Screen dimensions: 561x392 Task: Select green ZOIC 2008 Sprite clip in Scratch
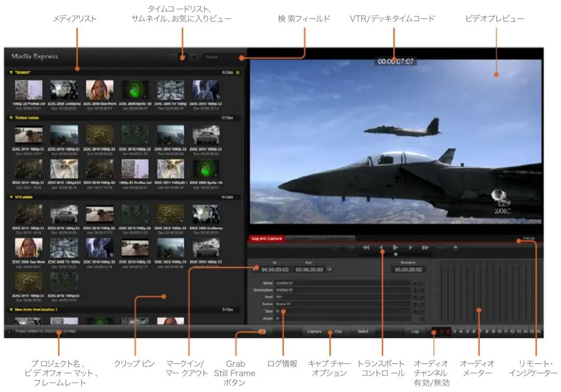coord(135,90)
